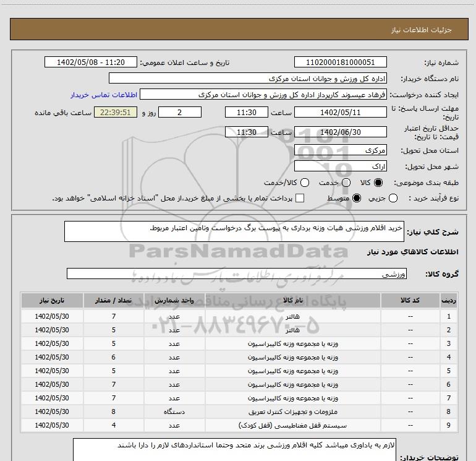Click quantity 4 in row 9
The height and width of the screenshot is (461, 476).
coord(114,426)
